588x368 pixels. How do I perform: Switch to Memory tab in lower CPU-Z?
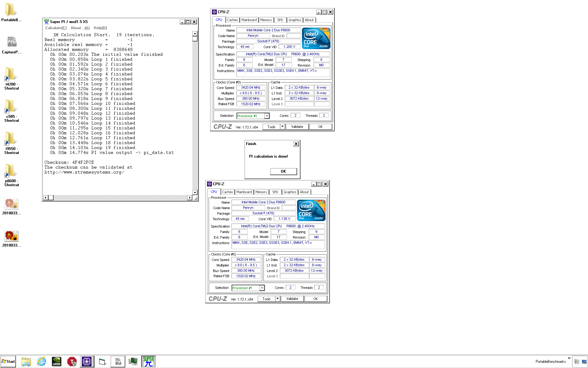click(x=261, y=192)
